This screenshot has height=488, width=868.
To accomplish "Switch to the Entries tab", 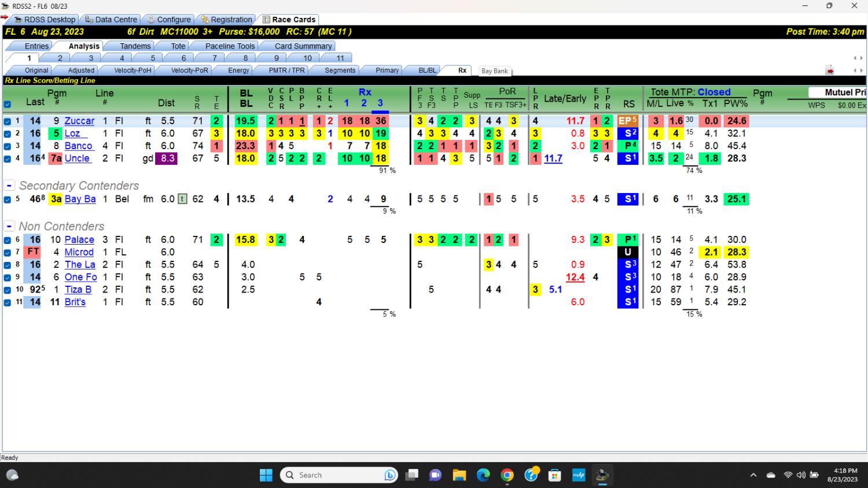I will (36, 46).
